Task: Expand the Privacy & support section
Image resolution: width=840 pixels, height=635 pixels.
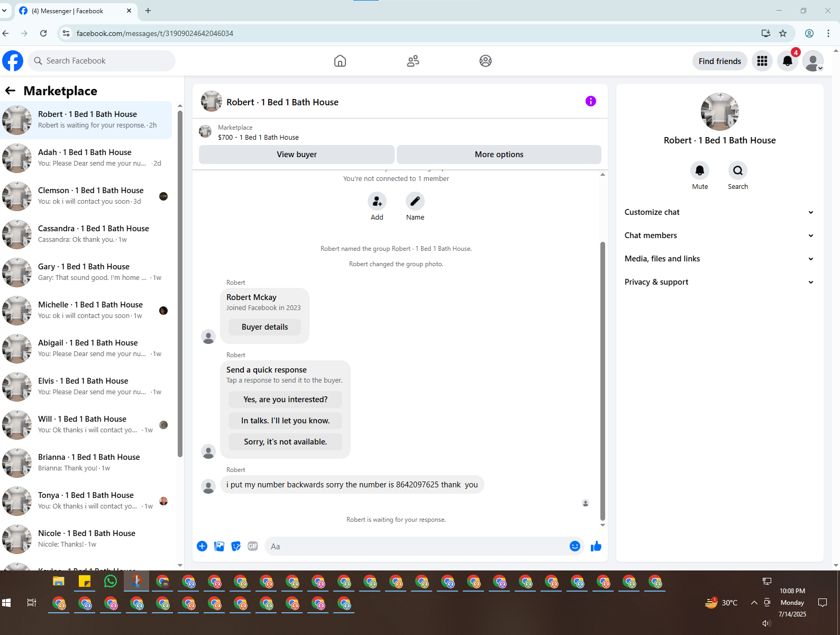Action: [x=719, y=282]
